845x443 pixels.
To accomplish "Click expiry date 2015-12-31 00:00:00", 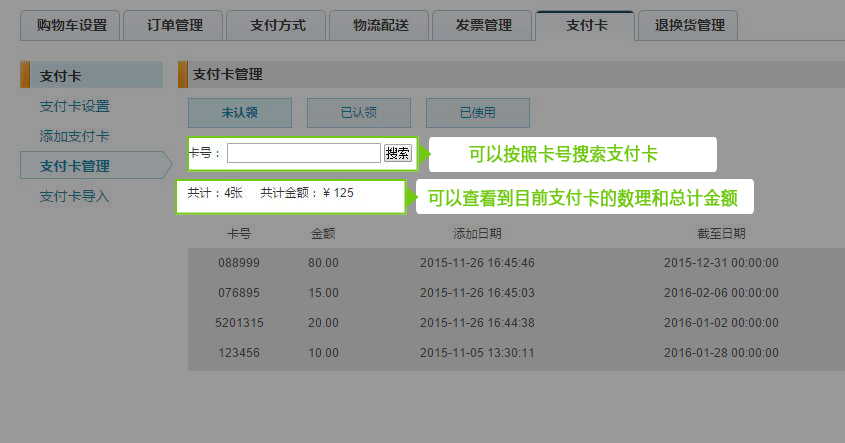I will (x=721, y=263).
